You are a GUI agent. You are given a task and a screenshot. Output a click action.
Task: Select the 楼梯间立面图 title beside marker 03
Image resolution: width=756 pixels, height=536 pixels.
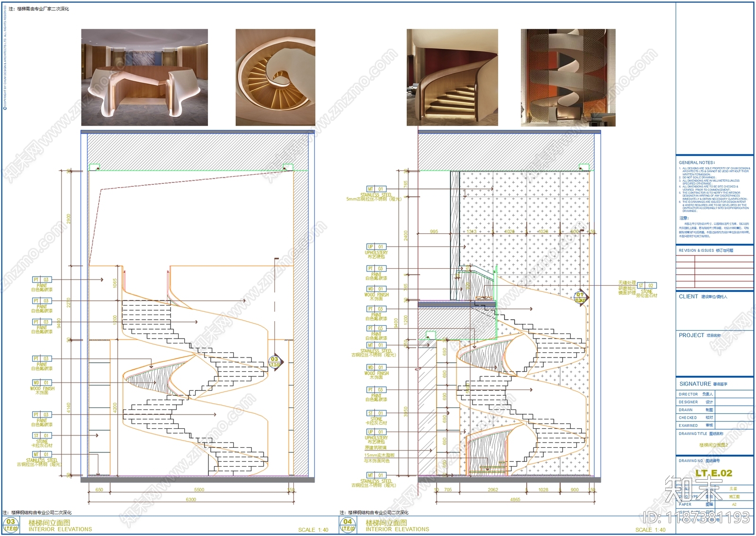(x=49, y=523)
